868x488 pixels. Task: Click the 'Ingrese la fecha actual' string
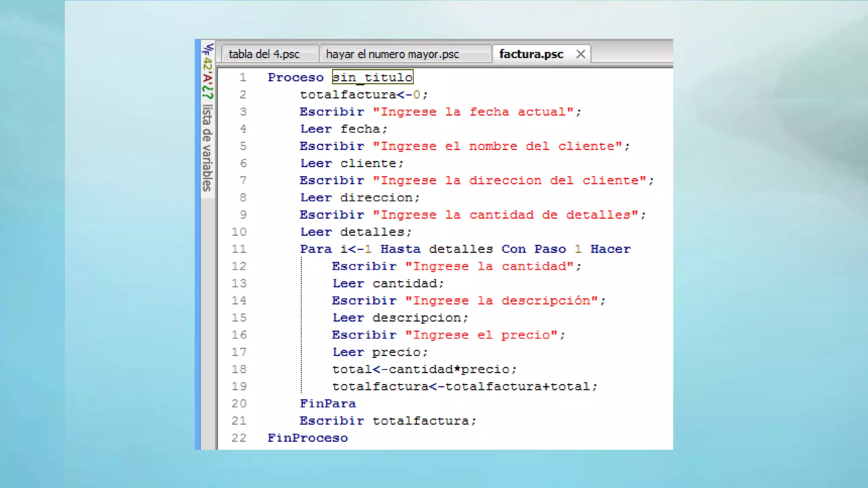(473, 112)
